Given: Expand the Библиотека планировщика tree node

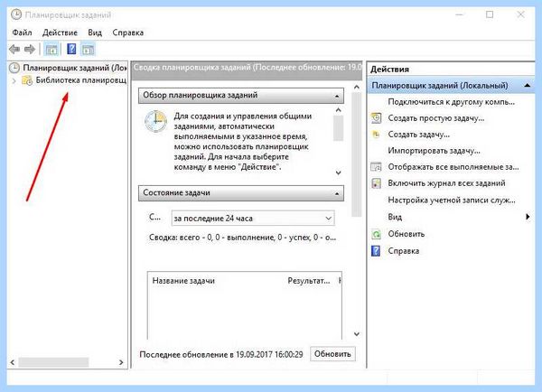Looking at the screenshot, I should pyautogui.click(x=14, y=81).
